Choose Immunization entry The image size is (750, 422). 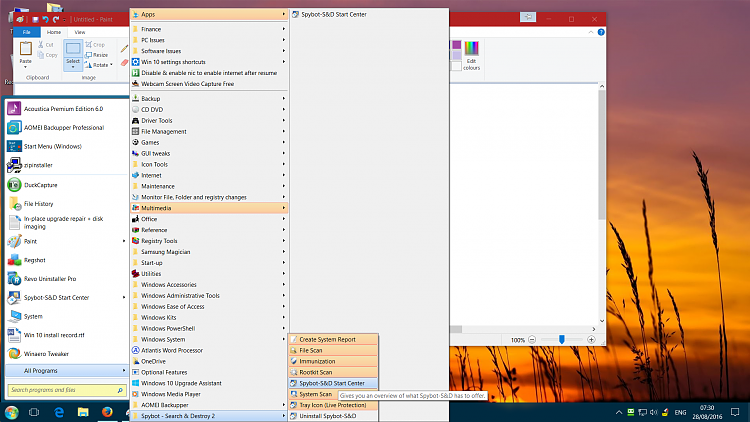coord(333,361)
